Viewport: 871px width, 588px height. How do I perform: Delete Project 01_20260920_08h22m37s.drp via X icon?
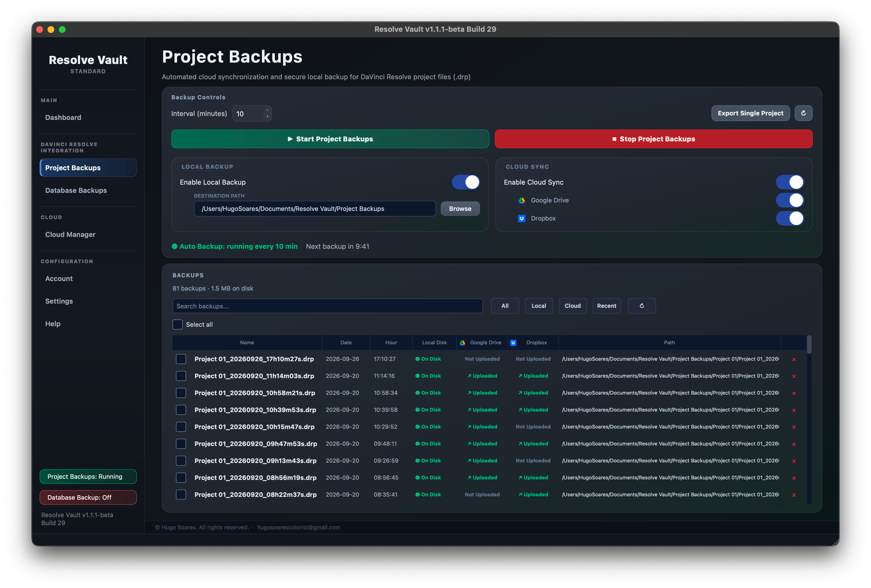794,495
